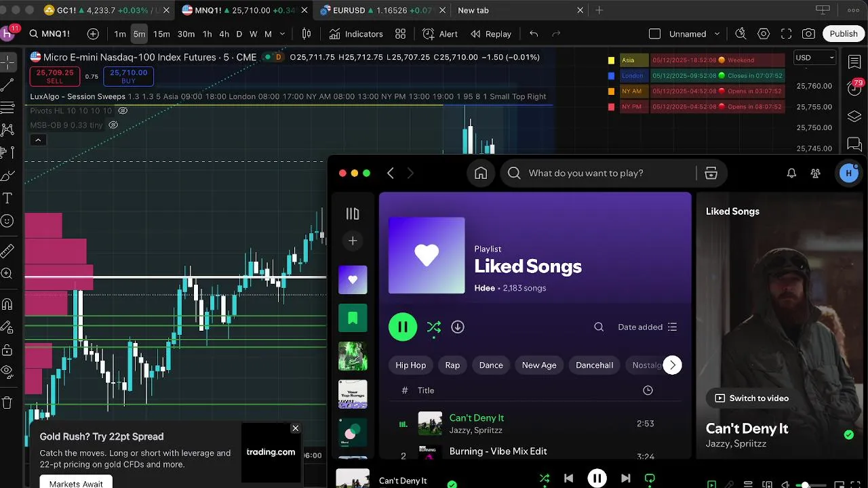
Task: Search within the Liked Songs playlist
Action: pos(599,327)
